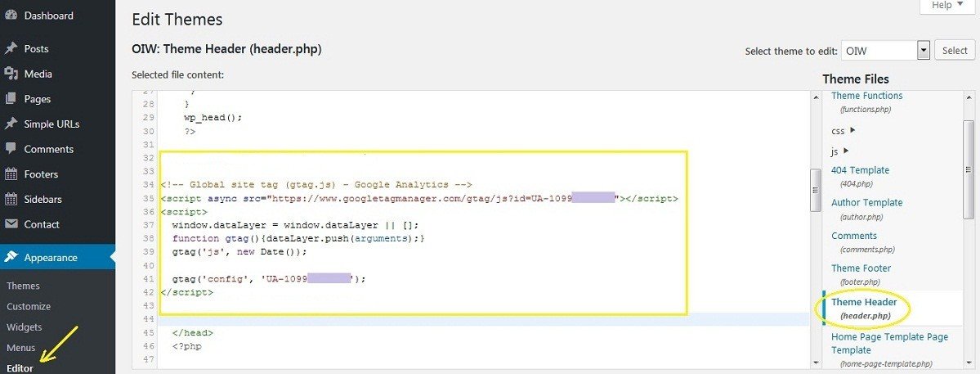Go to Widgets submenu
The height and width of the screenshot is (374, 980).
click(x=25, y=327)
